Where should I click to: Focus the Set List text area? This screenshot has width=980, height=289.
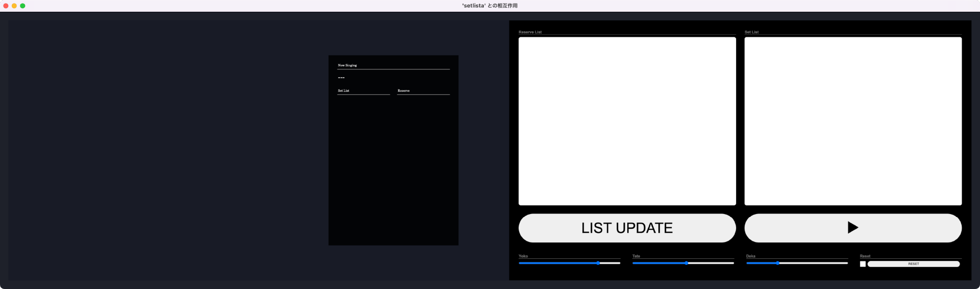pos(852,121)
